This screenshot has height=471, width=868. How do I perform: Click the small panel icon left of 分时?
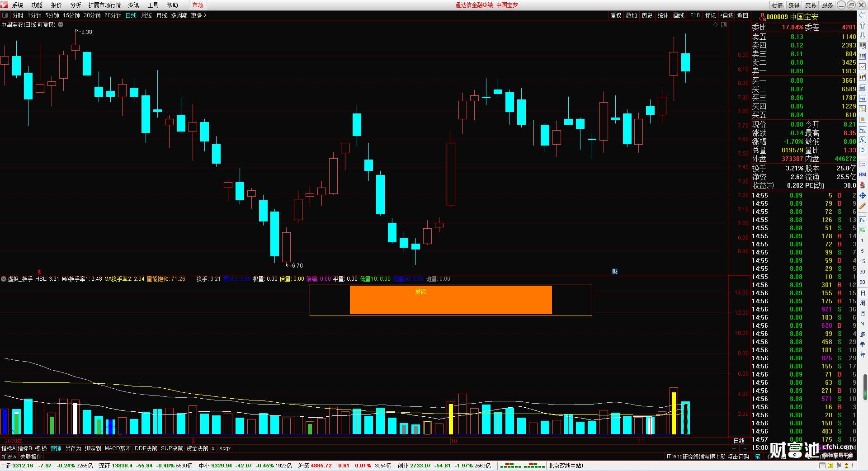coord(5,15)
